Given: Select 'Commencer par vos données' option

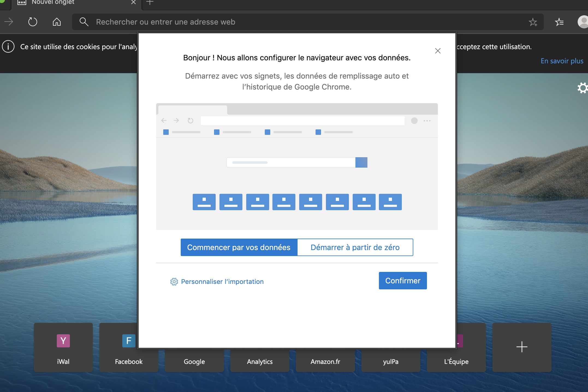Looking at the screenshot, I should pyautogui.click(x=239, y=247).
